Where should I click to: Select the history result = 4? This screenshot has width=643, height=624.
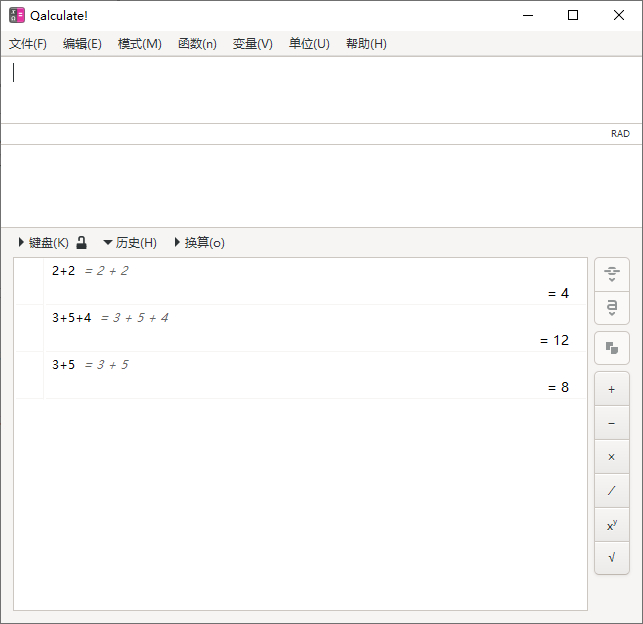pos(559,294)
